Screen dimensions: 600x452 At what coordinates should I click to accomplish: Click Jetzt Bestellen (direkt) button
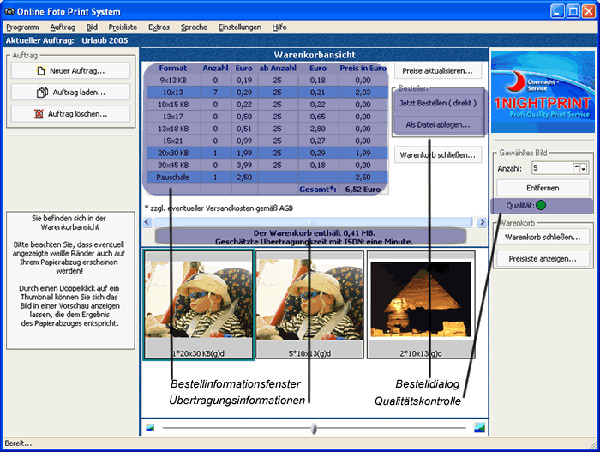(x=438, y=103)
